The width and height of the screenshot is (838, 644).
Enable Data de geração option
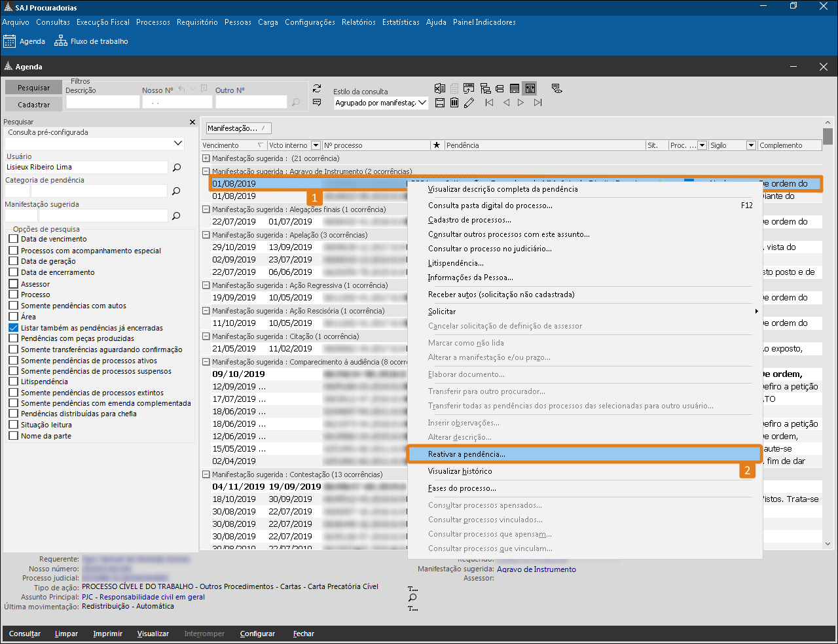(14, 261)
